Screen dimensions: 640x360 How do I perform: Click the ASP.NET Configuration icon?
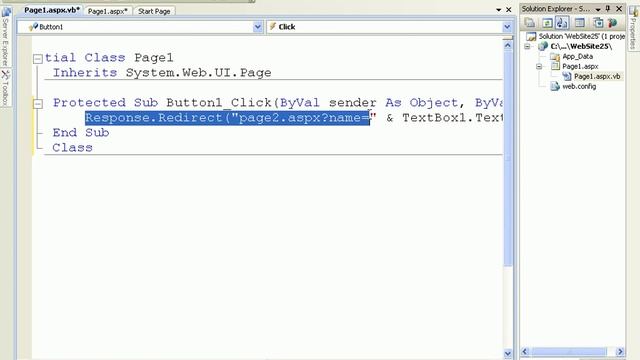[612, 23]
